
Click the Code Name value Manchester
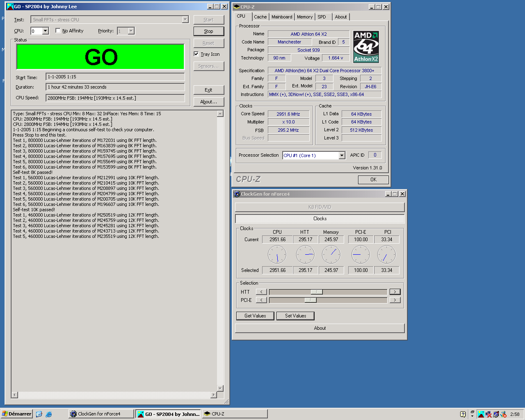pos(289,42)
